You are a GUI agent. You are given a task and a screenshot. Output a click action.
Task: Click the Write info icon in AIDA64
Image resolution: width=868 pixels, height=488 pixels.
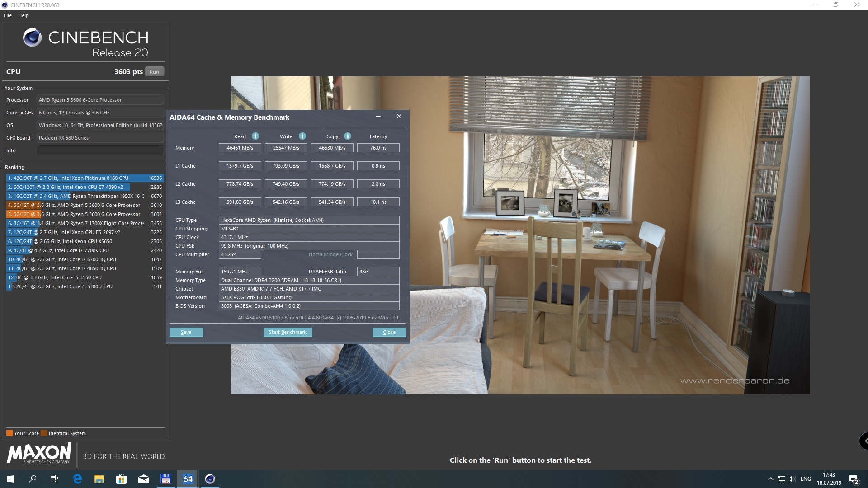pos(302,136)
